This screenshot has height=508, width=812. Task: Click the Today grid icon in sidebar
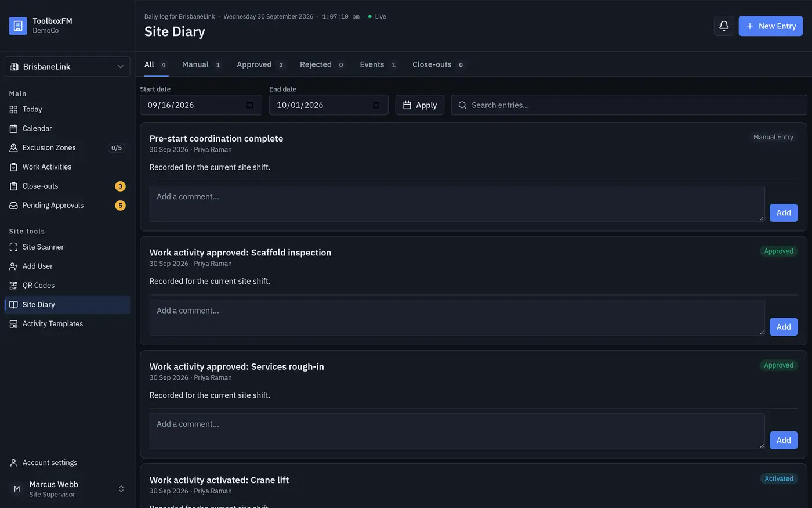pos(13,109)
